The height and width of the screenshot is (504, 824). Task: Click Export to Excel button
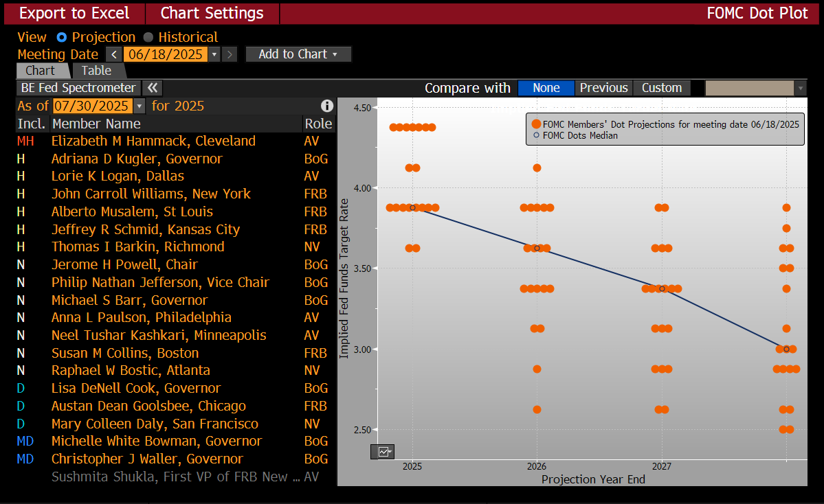click(74, 13)
